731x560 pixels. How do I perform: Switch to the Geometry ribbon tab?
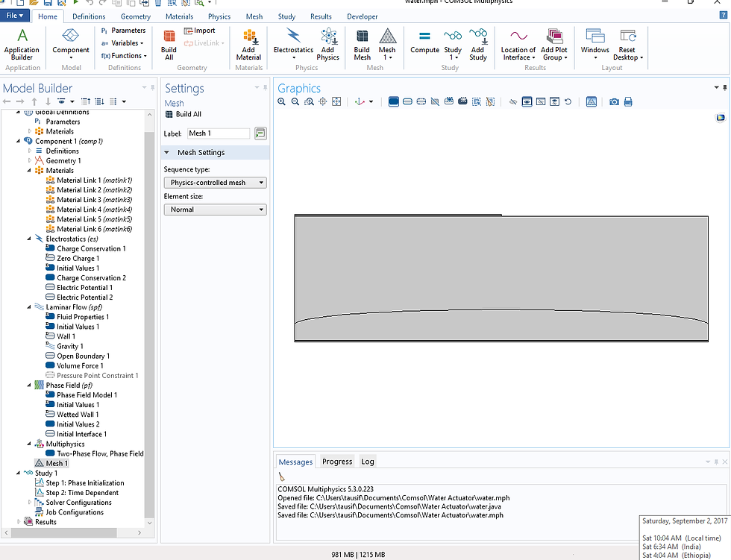[x=136, y=16]
